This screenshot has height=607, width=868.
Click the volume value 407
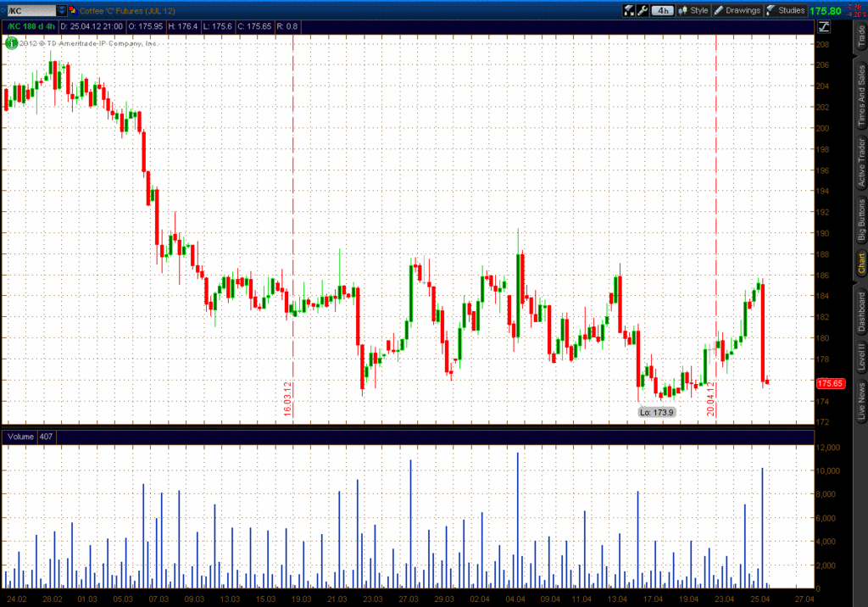(46, 437)
